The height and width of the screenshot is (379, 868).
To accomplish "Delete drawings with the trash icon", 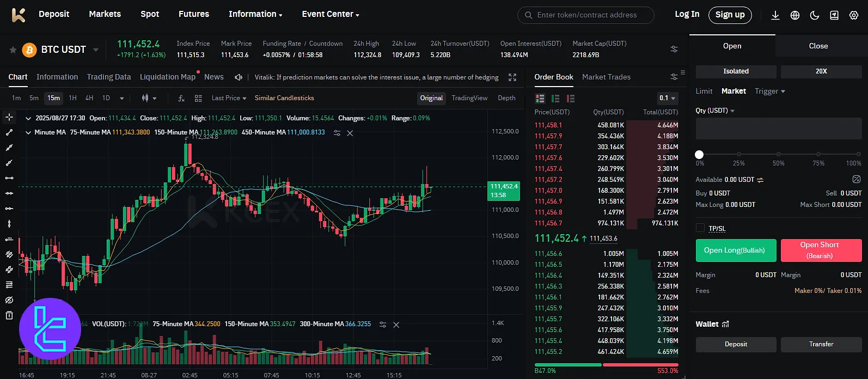I will pyautogui.click(x=9, y=315).
